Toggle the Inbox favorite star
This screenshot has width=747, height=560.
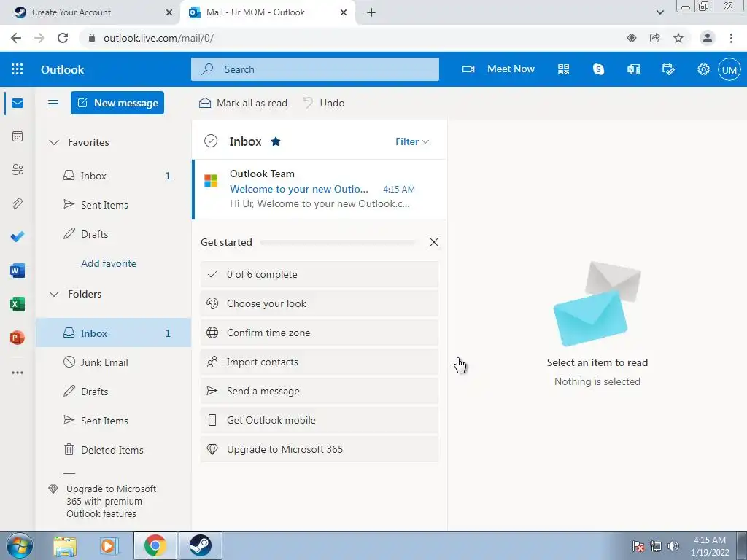[275, 141]
